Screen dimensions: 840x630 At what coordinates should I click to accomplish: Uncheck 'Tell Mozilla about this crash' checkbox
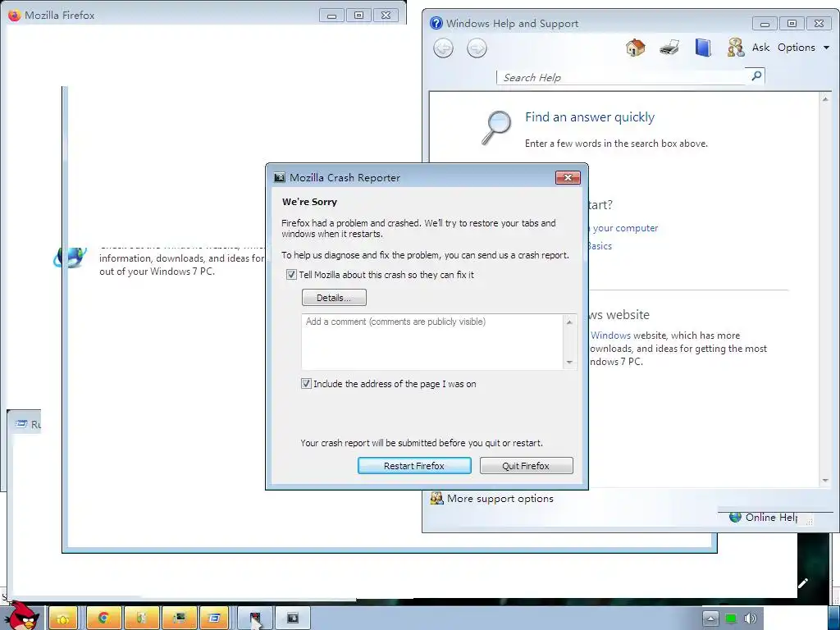pos(291,275)
